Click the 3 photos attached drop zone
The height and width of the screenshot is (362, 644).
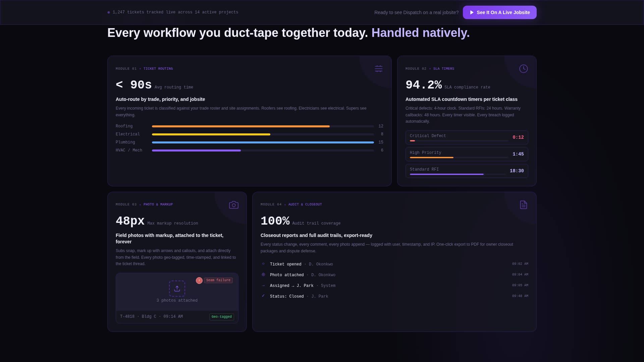pos(177,292)
